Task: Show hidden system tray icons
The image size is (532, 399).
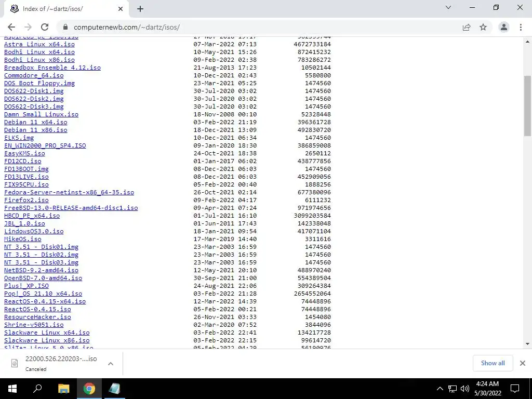Action: [x=440, y=389]
